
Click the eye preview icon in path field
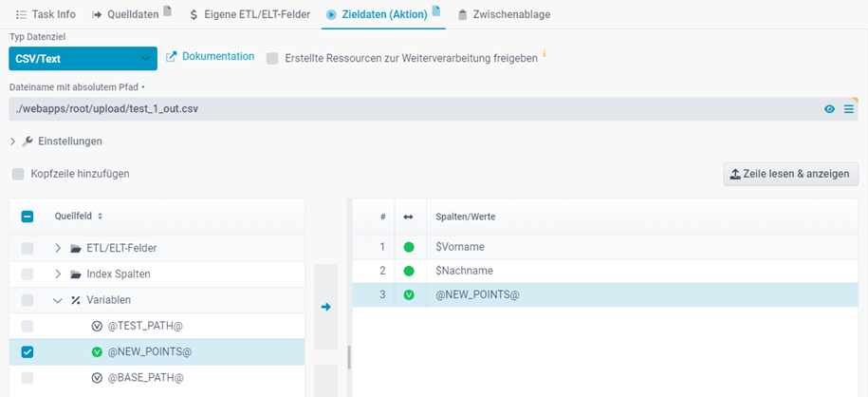(829, 109)
